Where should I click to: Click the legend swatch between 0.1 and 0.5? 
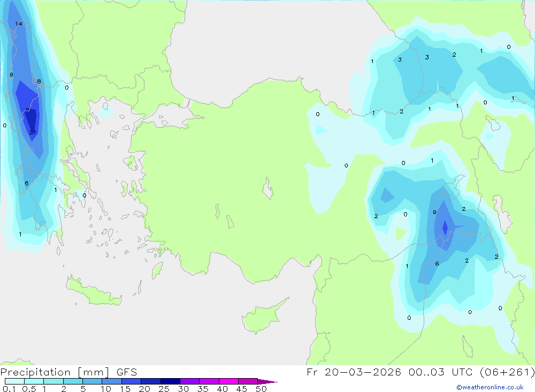point(14,381)
